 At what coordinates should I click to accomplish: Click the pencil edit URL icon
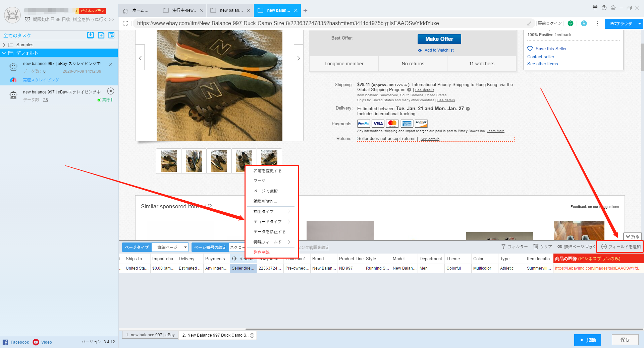coord(529,23)
